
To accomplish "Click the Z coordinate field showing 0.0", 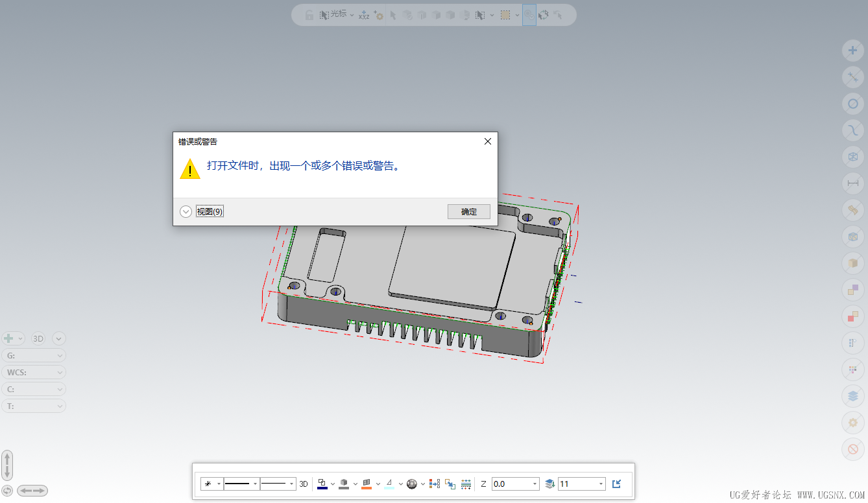I will point(512,484).
